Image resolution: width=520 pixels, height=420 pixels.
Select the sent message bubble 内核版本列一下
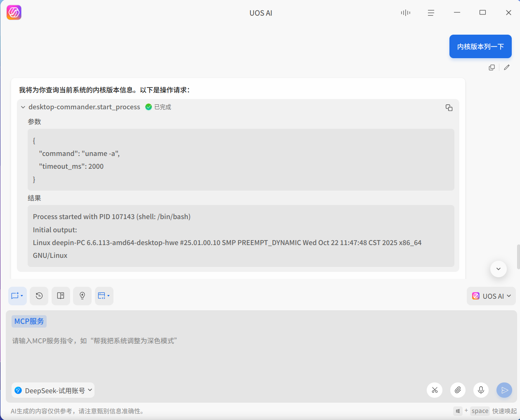pyautogui.click(x=480, y=47)
